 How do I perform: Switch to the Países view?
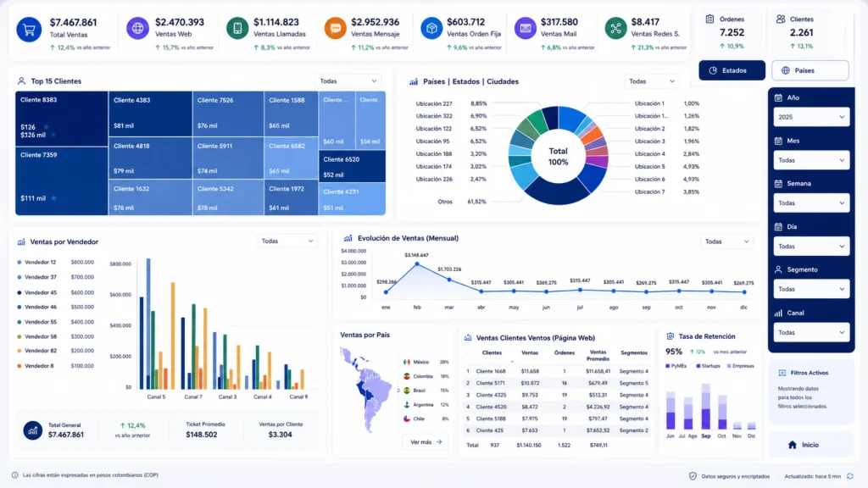810,70
